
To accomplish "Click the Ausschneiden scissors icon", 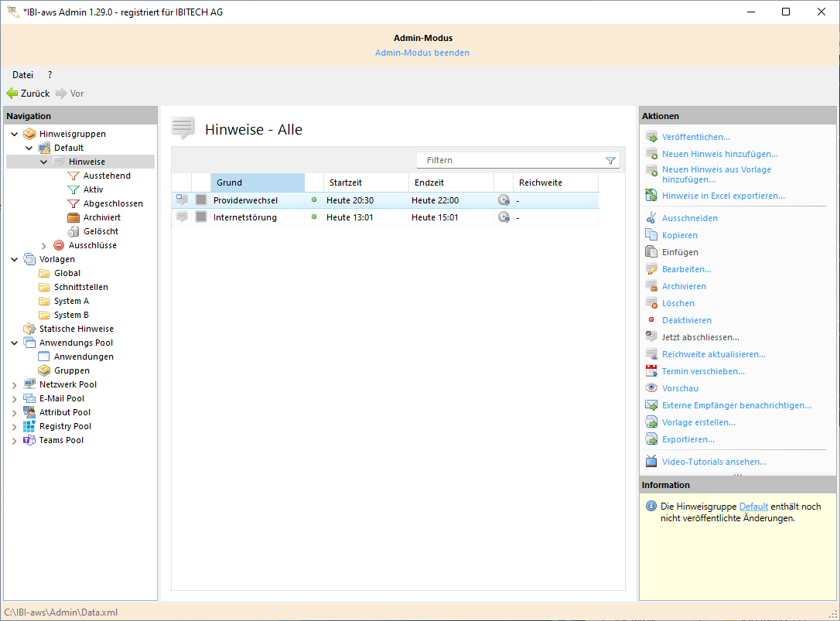I will click(651, 218).
